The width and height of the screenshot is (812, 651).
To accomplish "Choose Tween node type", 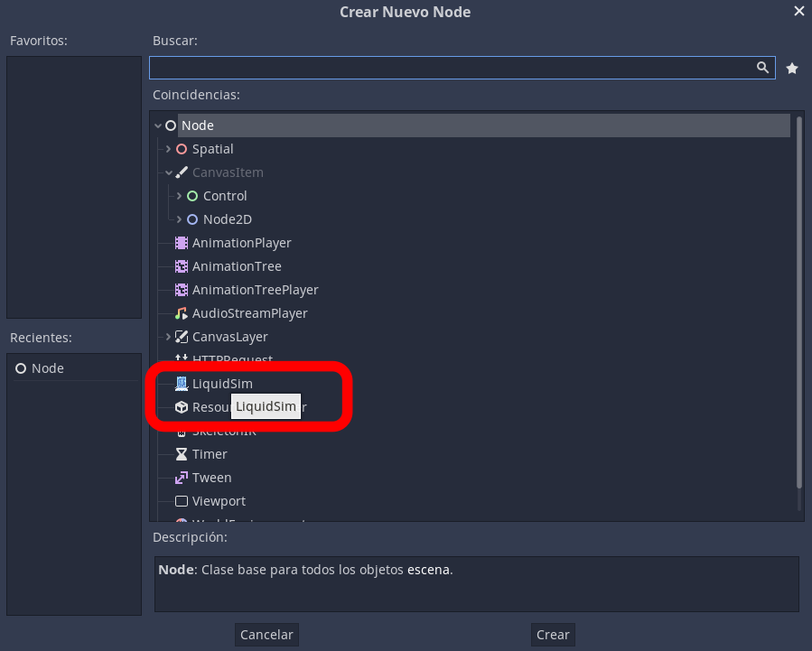I will coord(211,478).
